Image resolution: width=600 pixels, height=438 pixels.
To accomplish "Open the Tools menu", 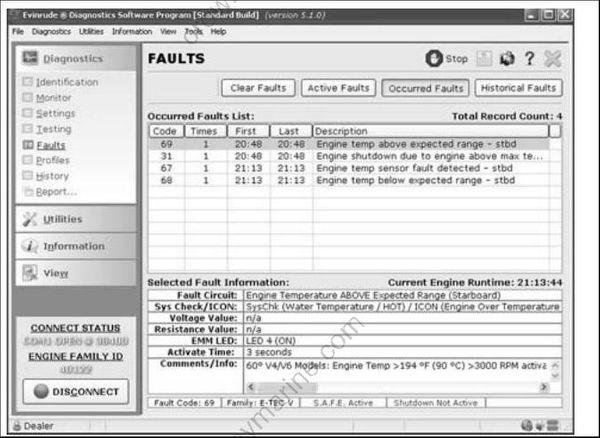I will tap(193, 32).
